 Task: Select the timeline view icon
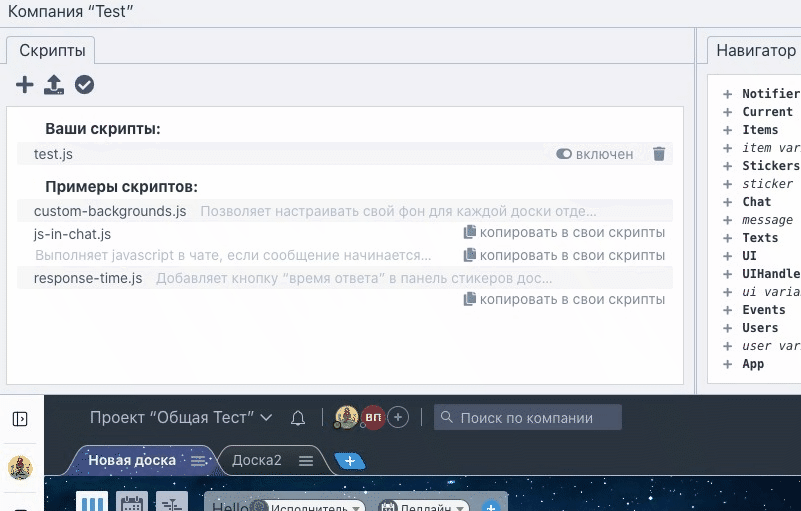click(x=172, y=501)
